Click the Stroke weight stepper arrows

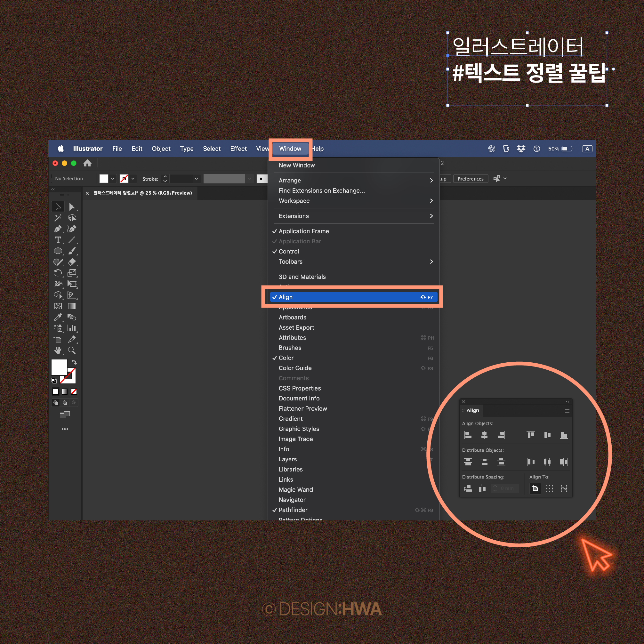pos(165,179)
